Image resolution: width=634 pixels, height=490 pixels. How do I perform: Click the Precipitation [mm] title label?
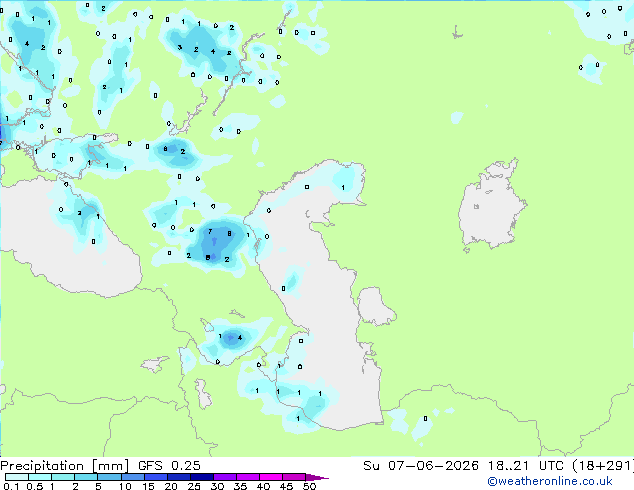[x=65, y=466]
